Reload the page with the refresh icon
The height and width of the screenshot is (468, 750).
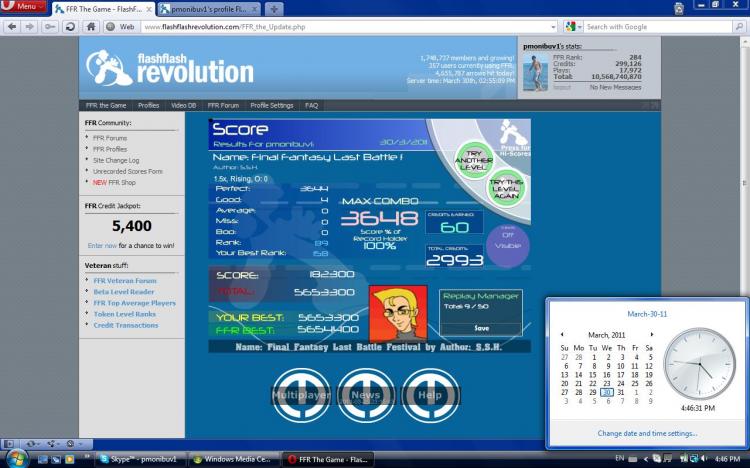pyautogui.click(x=70, y=27)
